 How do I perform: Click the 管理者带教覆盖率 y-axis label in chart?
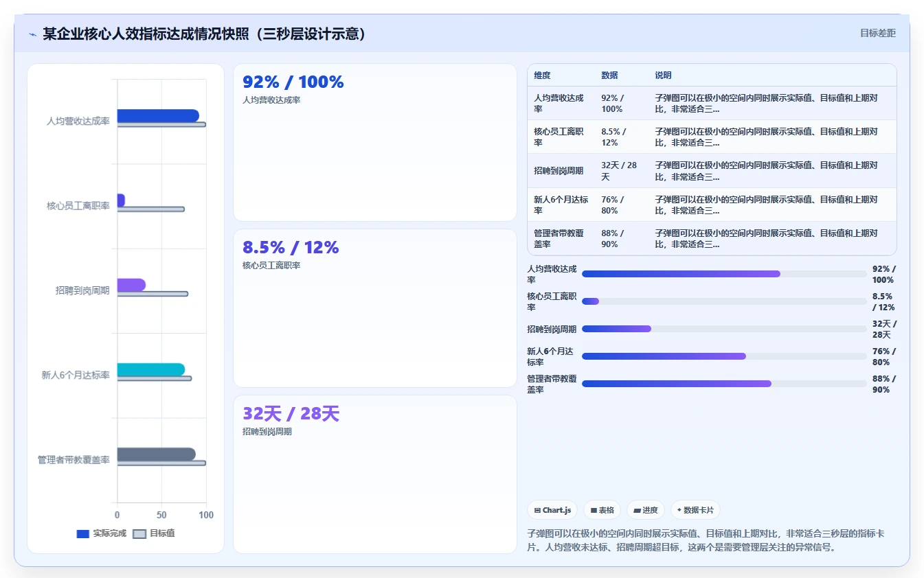click(x=74, y=460)
